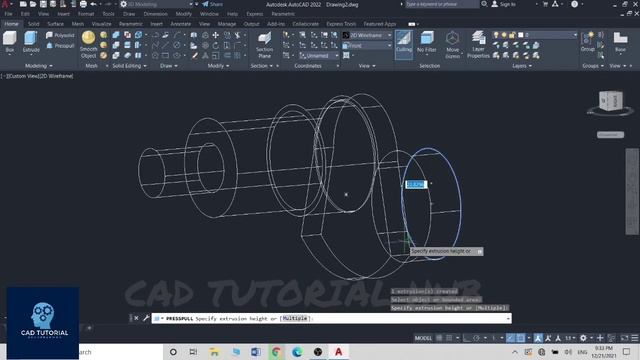The image size is (640, 360).
Task: Open the Unnamed UCS dropdown
Action: (x=319, y=56)
